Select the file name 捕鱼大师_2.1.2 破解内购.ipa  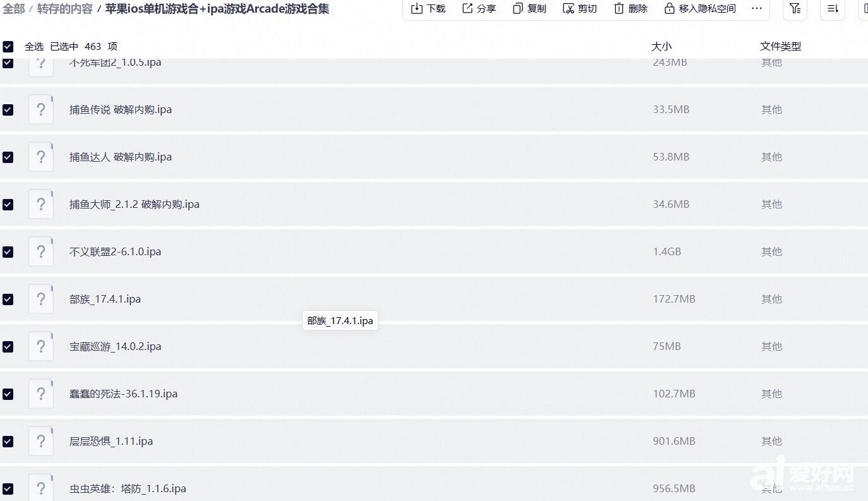click(x=135, y=204)
